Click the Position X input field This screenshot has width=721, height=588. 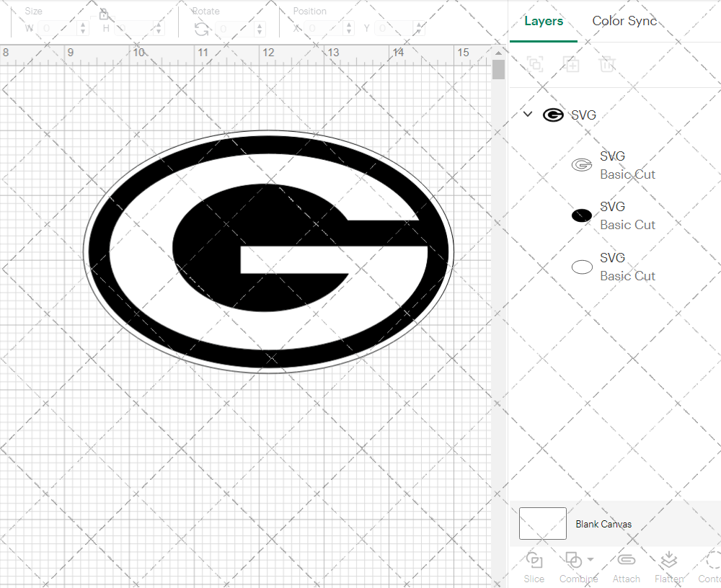pos(324,29)
